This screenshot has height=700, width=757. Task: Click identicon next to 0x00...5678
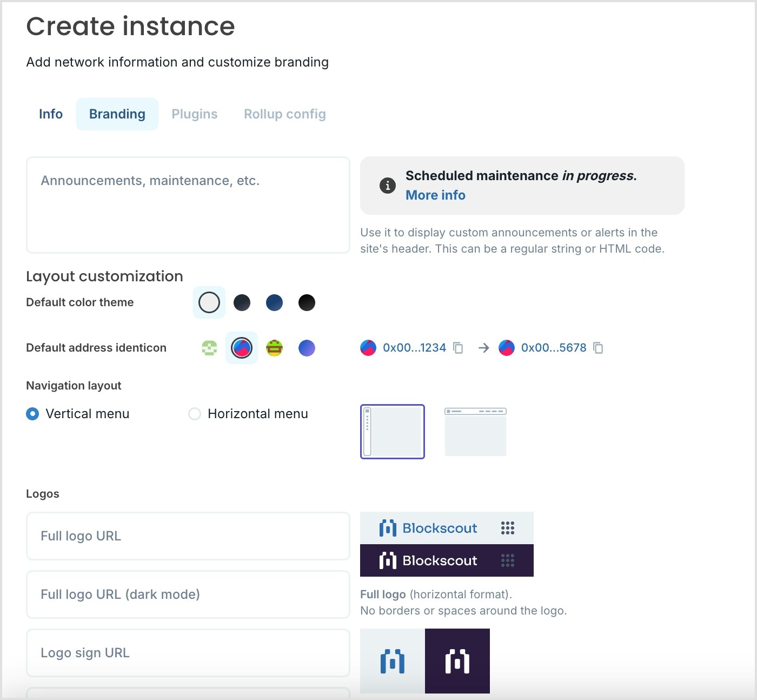tap(507, 348)
